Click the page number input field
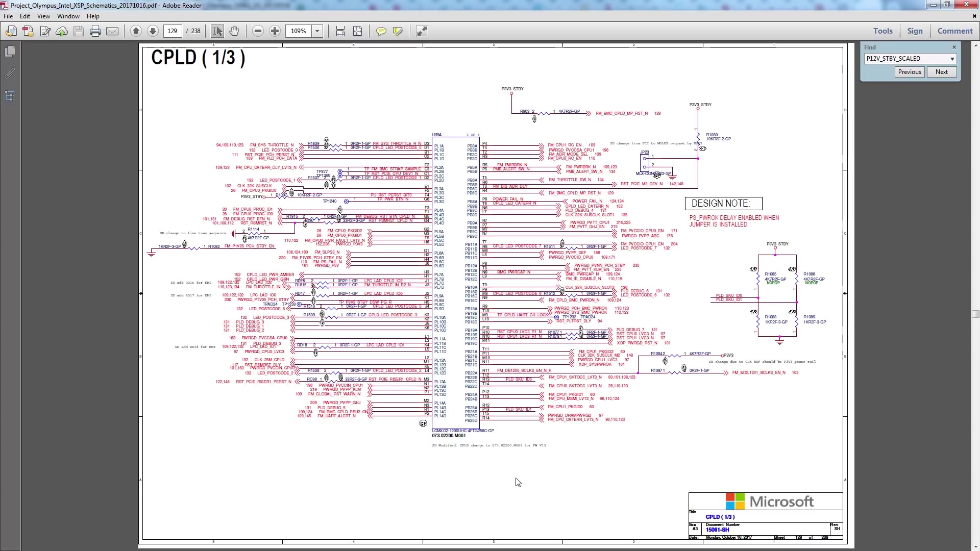Viewport: 980px width, 551px height. coord(173,31)
